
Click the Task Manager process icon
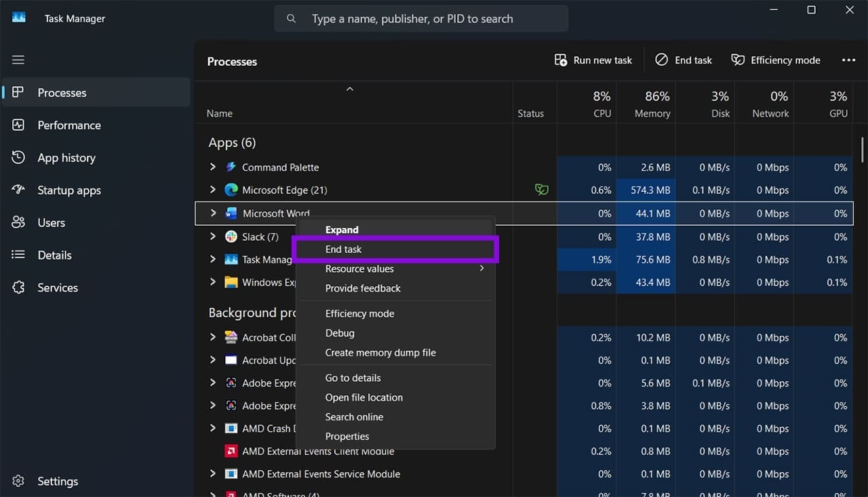231,260
